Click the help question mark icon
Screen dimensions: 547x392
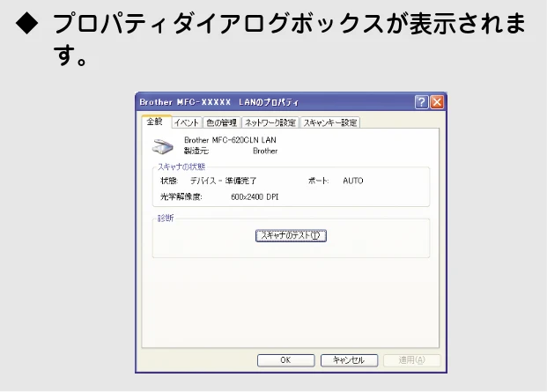[422, 102]
